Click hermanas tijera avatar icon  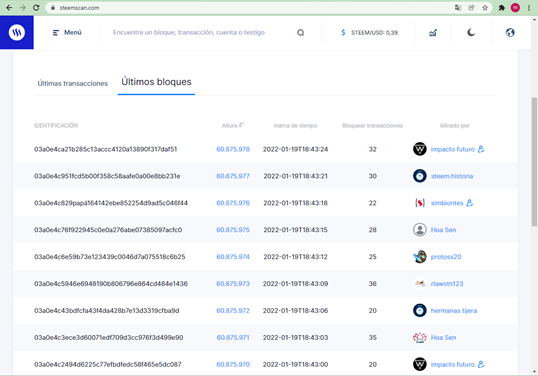click(420, 310)
